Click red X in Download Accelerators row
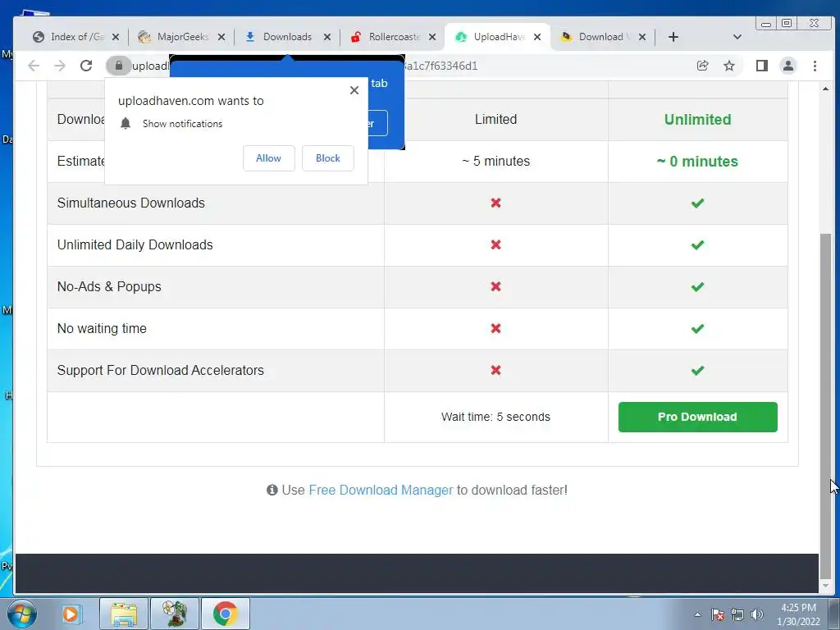This screenshot has width=840, height=630. point(495,370)
